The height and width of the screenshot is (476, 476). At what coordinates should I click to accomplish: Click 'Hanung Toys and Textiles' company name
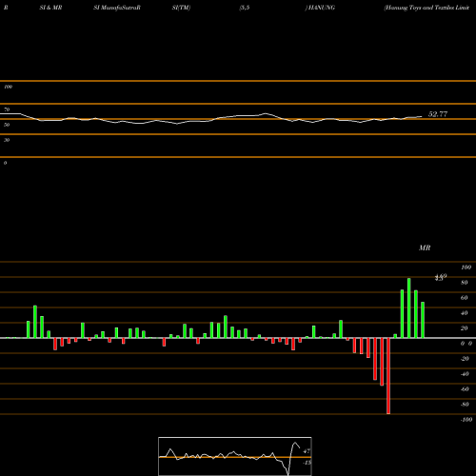pos(419,8)
